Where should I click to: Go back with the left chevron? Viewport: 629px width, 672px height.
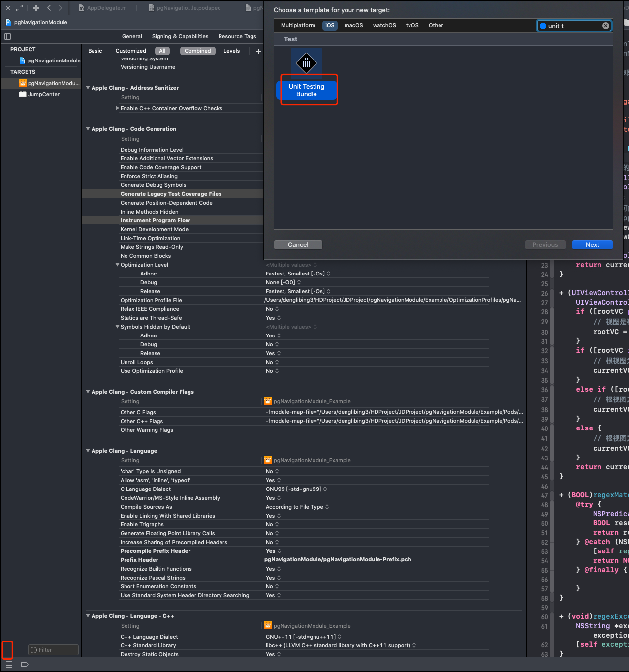pos(49,8)
